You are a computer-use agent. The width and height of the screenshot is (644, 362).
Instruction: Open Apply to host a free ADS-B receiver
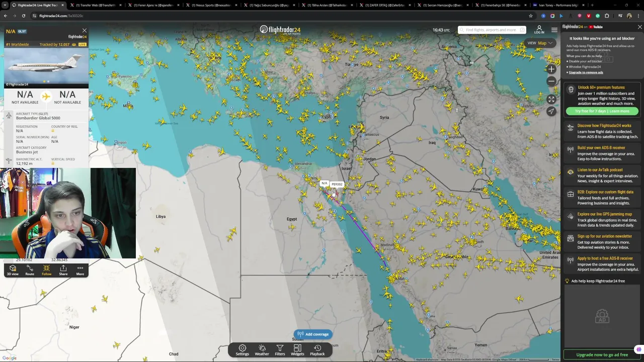602,264
